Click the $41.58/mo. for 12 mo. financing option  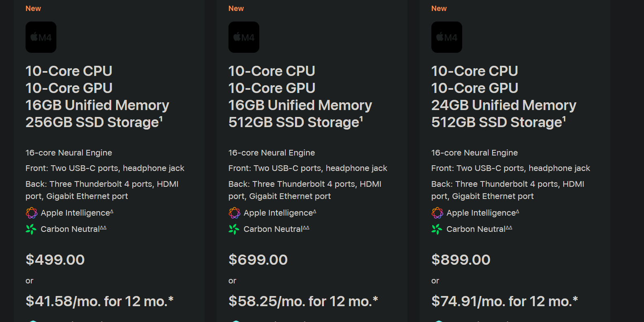click(99, 301)
